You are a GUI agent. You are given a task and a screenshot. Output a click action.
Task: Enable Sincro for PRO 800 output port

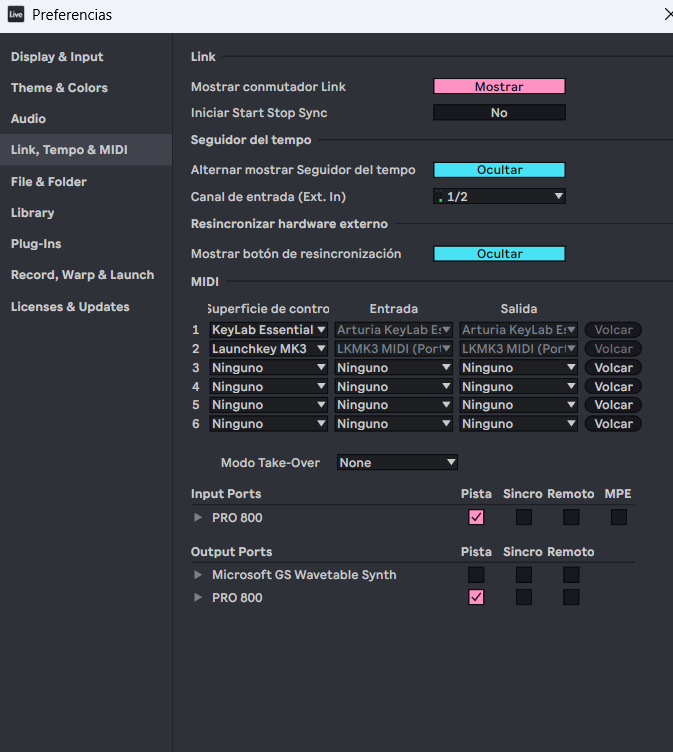pos(523,597)
